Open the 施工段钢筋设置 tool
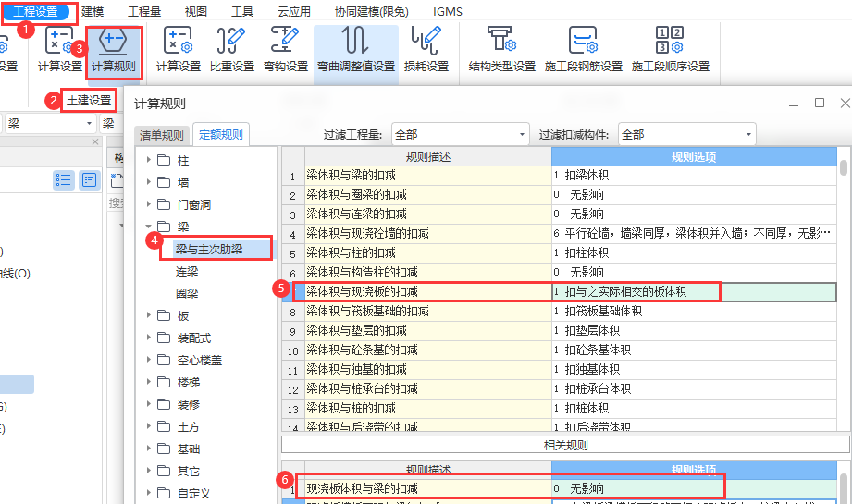Image resolution: width=852 pixels, height=504 pixels. [x=584, y=50]
